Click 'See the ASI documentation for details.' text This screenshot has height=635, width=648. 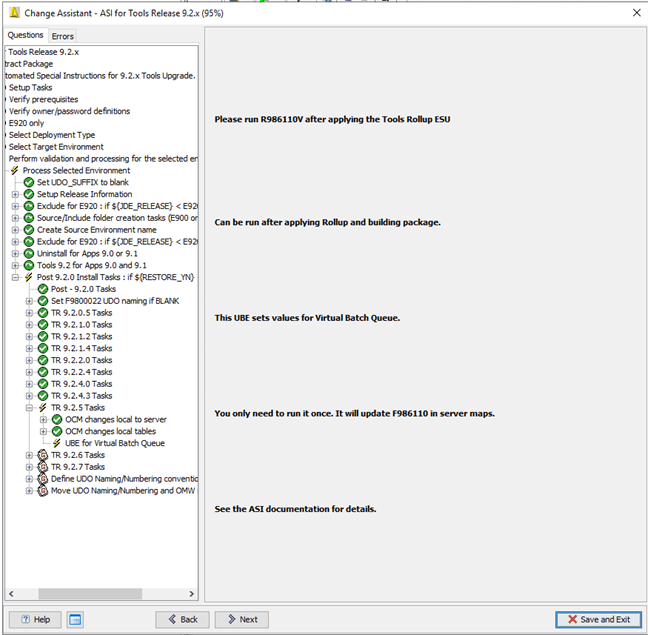295,509
